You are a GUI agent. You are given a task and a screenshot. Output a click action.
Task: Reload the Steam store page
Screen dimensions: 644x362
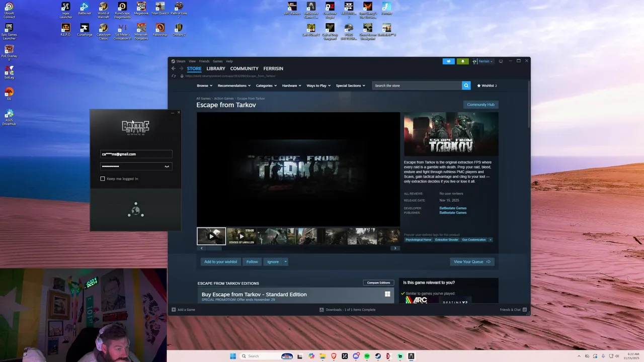point(174,76)
